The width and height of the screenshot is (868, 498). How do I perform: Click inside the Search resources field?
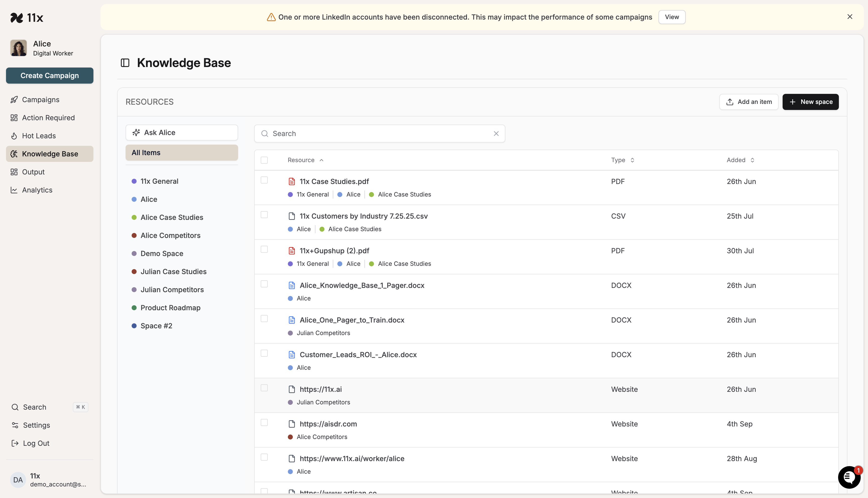376,133
